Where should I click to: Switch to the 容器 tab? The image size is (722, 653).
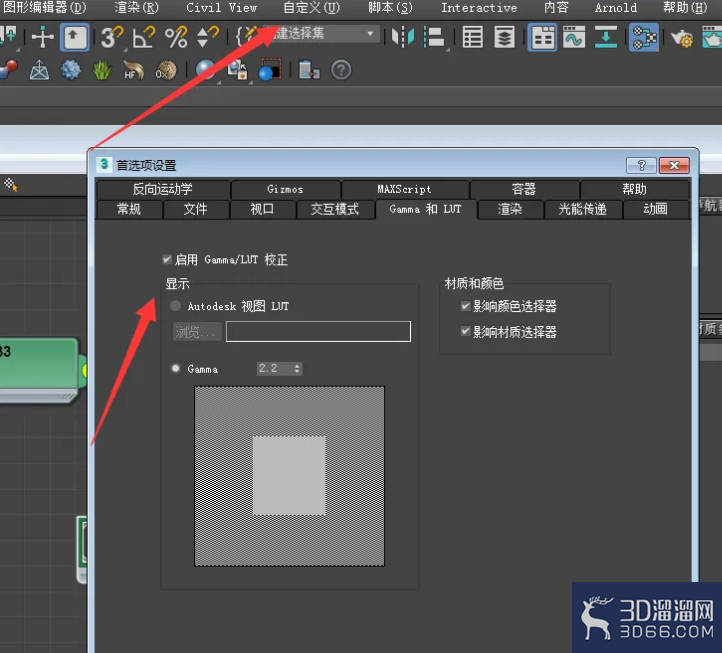(x=524, y=189)
